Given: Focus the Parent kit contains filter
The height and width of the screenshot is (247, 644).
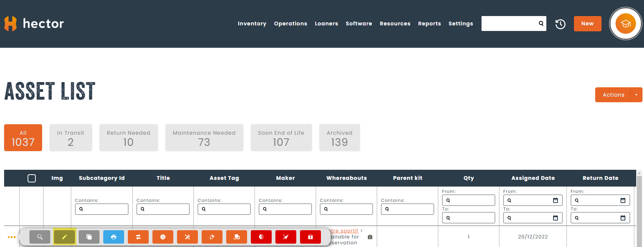Looking at the screenshot, I should coord(407,209).
